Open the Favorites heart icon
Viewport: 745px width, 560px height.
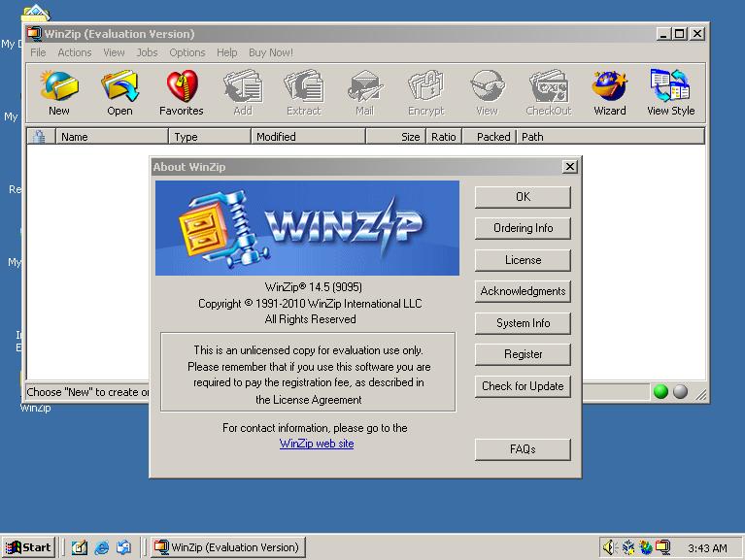pyautogui.click(x=182, y=92)
